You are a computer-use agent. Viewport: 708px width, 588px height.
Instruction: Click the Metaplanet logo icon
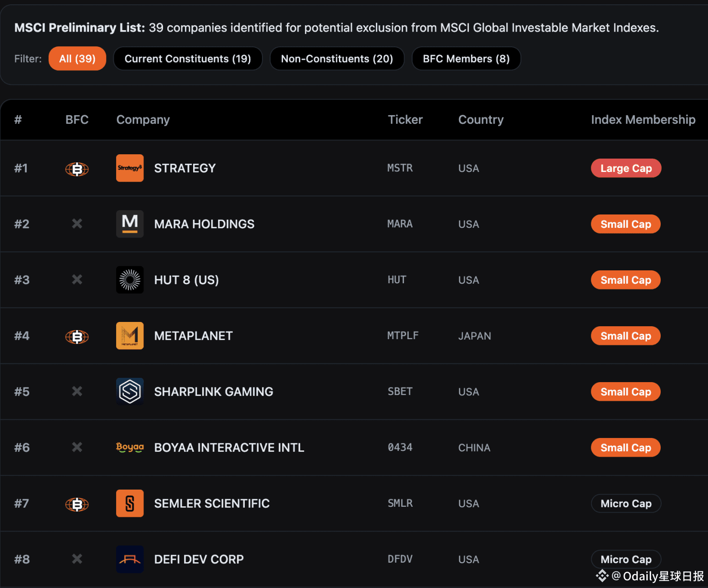click(130, 336)
